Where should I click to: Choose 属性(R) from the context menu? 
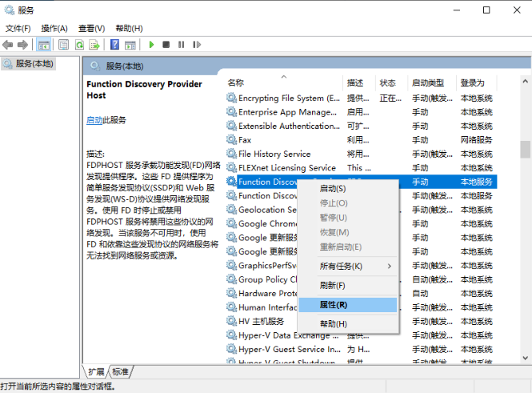pos(348,305)
